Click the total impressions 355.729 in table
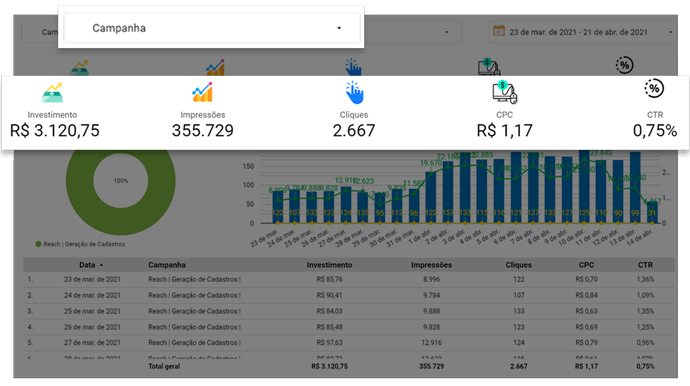The width and height of the screenshot is (690, 386). point(431,366)
